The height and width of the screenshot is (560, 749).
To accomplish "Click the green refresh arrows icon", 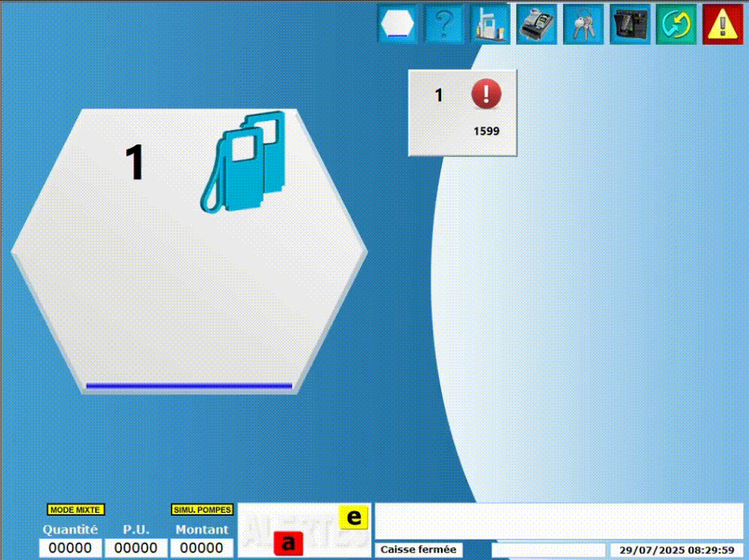I will [x=676, y=24].
